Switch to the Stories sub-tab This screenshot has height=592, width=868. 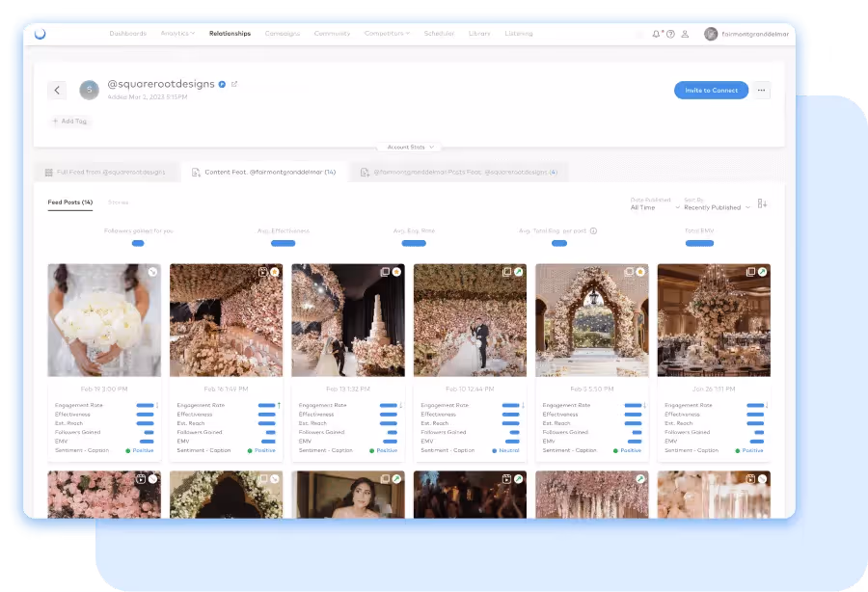pyautogui.click(x=118, y=202)
